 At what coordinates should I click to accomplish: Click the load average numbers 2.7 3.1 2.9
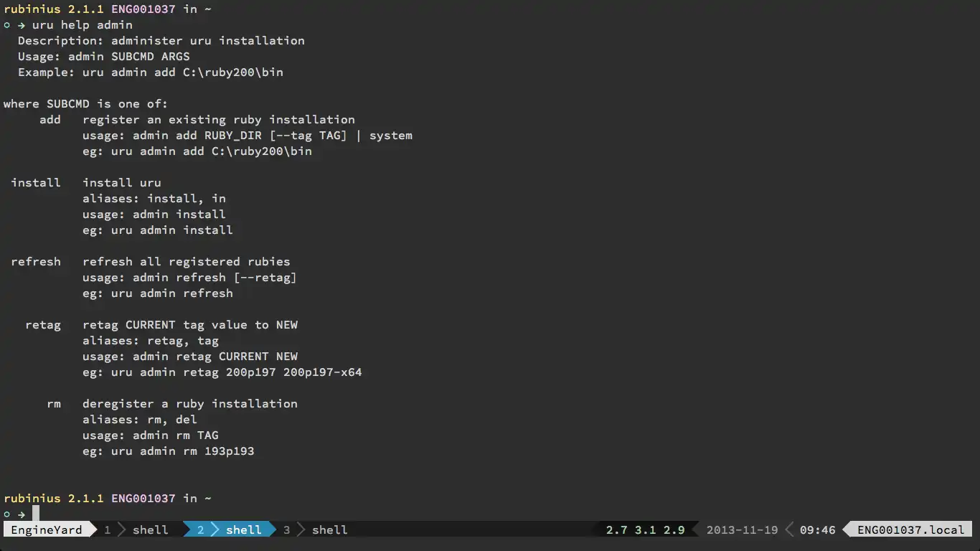click(x=645, y=530)
